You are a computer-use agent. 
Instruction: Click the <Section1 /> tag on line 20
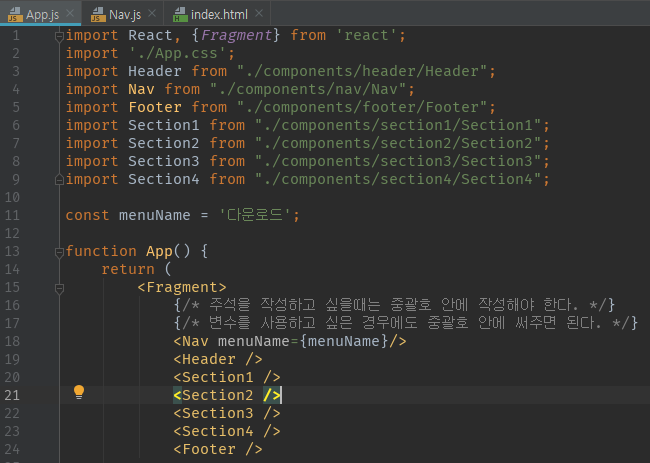pos(227,377)
